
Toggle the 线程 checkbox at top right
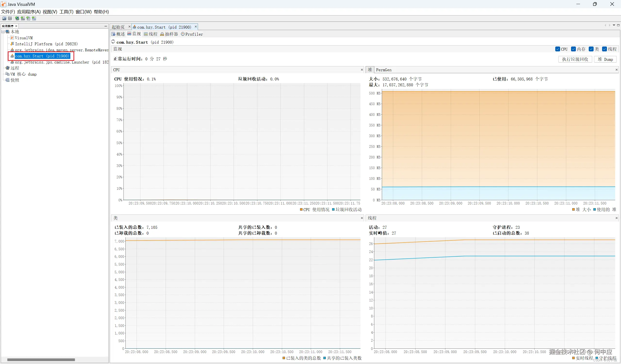click(605, 49)
